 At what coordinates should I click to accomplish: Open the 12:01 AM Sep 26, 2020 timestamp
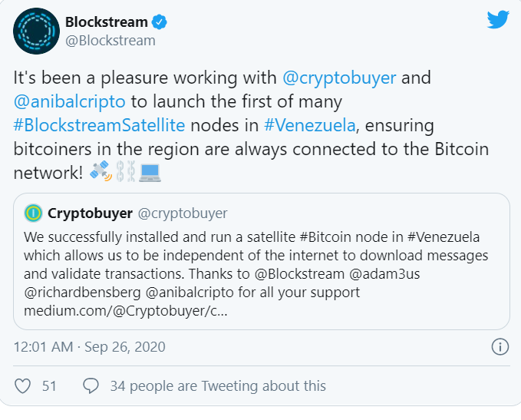click(x=89, y=347)
